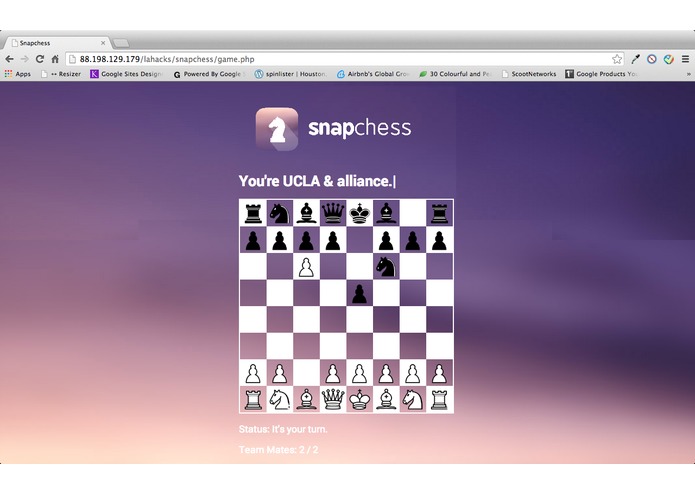Select the white rook on a1
695x494 pixels.
(x=253, y=400)
